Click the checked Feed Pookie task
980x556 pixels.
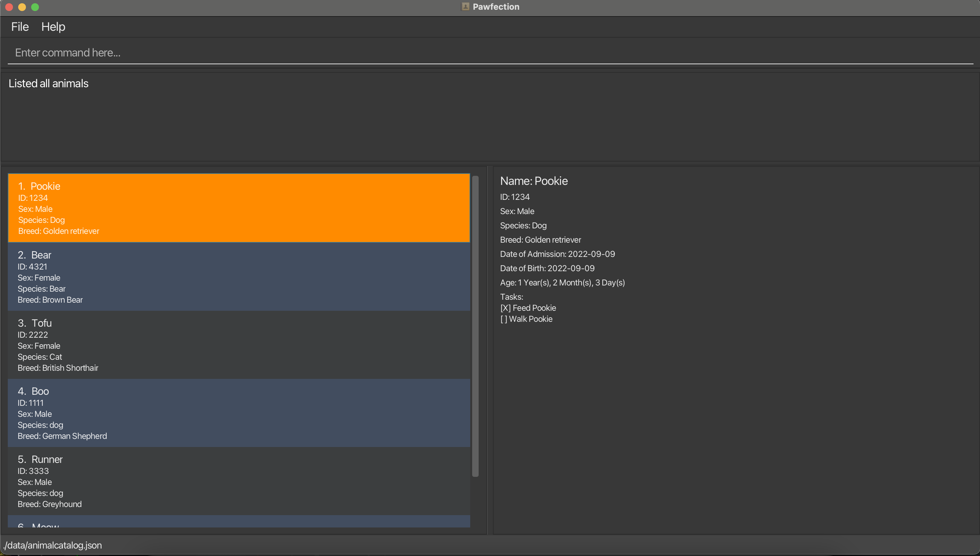coord(528,308)
